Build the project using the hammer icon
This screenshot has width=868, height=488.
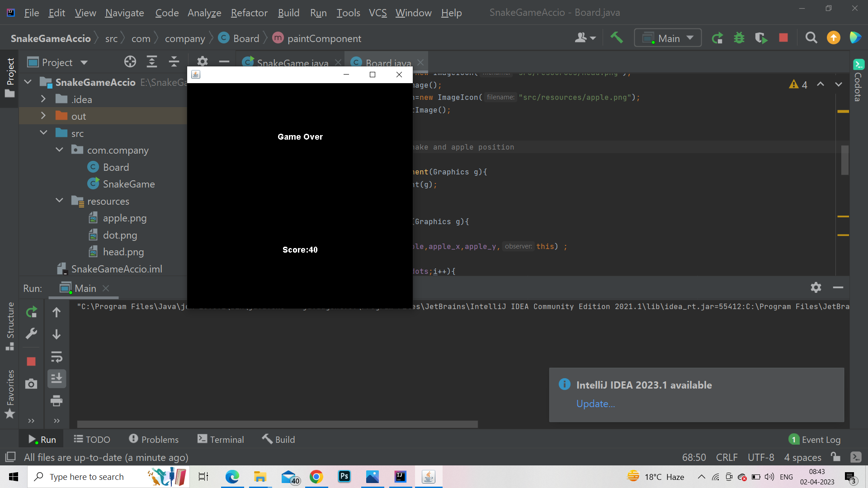pos(617,38)
